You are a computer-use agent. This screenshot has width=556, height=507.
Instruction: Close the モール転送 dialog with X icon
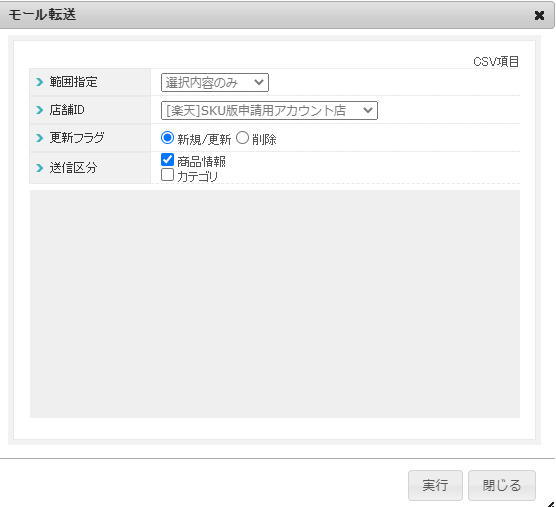(539, 15)
